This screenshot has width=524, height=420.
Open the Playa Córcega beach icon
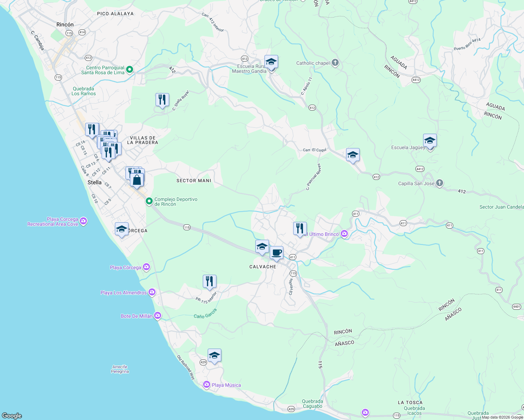pos(146,267)
